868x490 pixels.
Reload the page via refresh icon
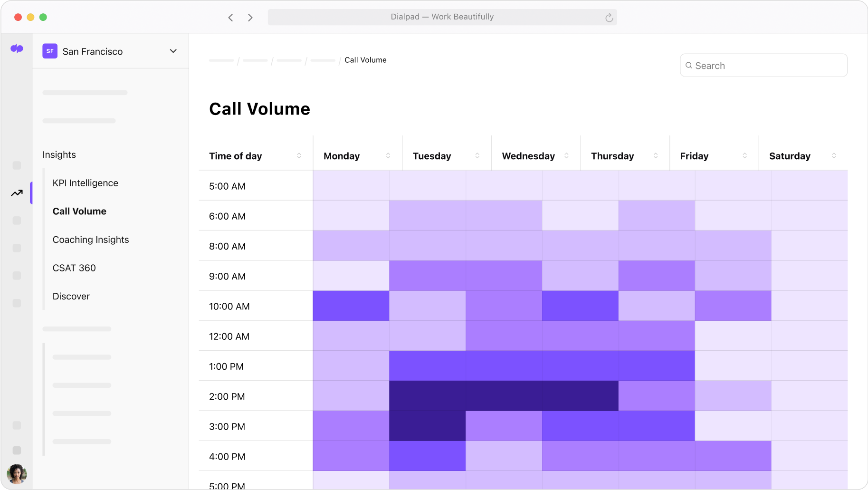tap(609, 18)
